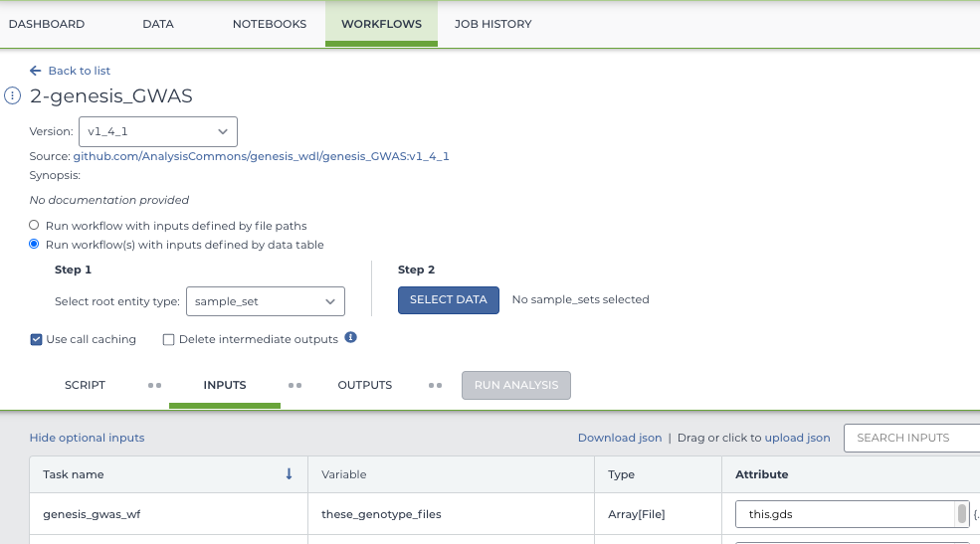
Task: Click the info icon next to Delete intermediate outputs
Action: point(350,337)
